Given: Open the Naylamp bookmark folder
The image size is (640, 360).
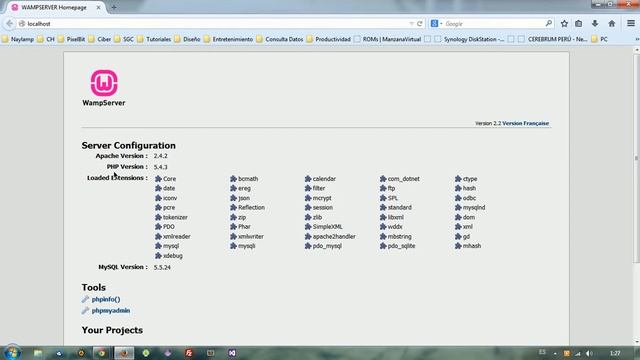Looking at the screenshot, I should pos(18,39).
